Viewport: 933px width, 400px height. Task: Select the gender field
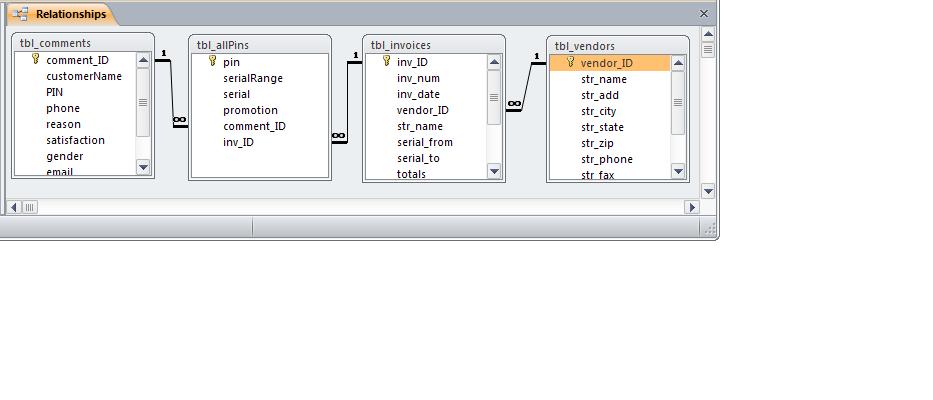coord(65,157)
